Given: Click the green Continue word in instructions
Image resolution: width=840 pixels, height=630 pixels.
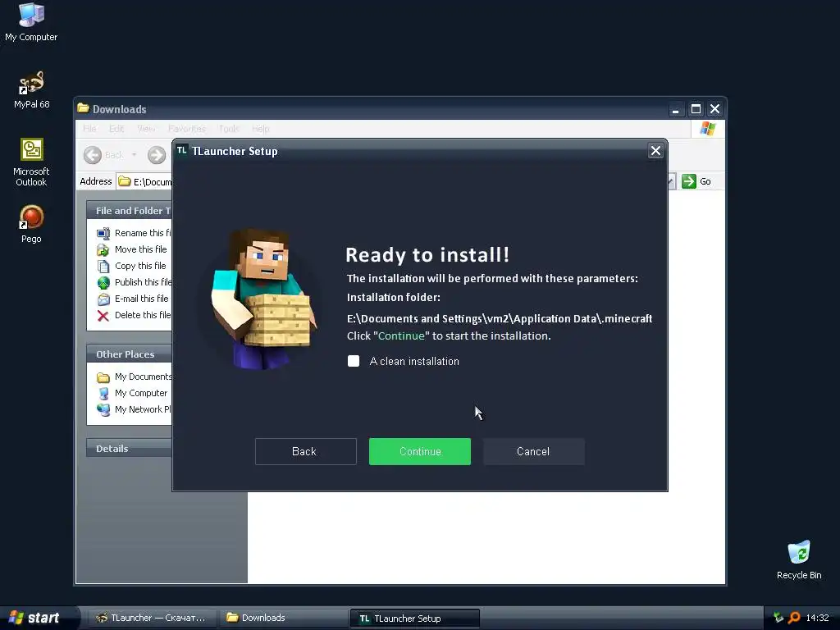Looking at the screenshot, I should pos(401,336).
